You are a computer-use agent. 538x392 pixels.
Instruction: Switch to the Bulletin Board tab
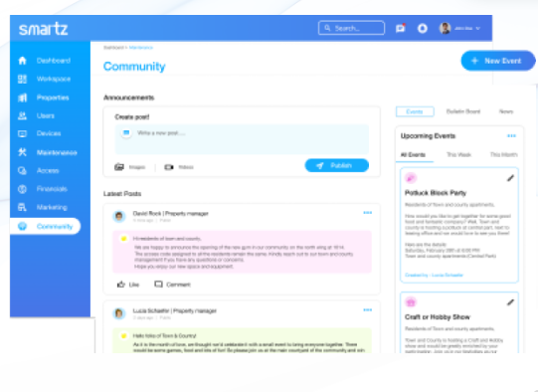(463, 111)
